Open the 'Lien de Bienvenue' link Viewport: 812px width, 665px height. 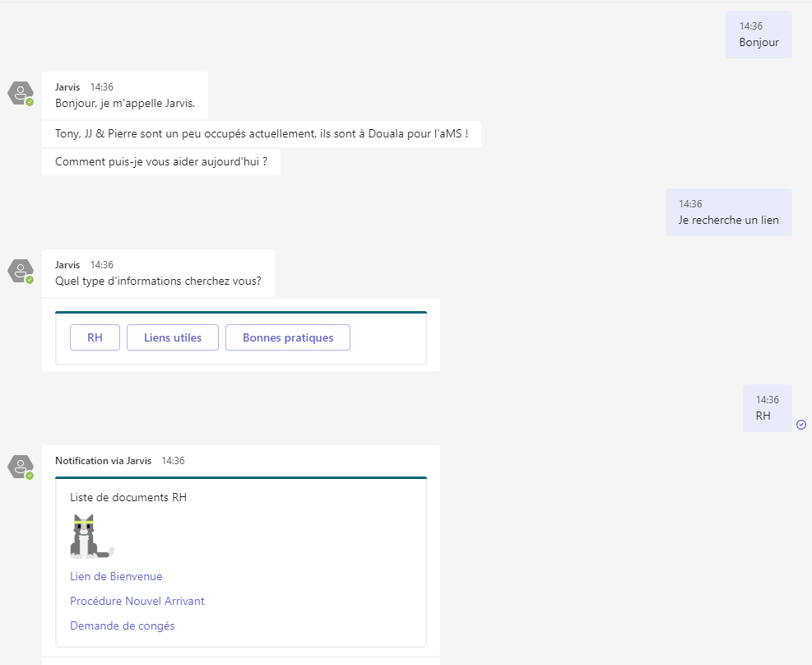(x=116, y=576)
